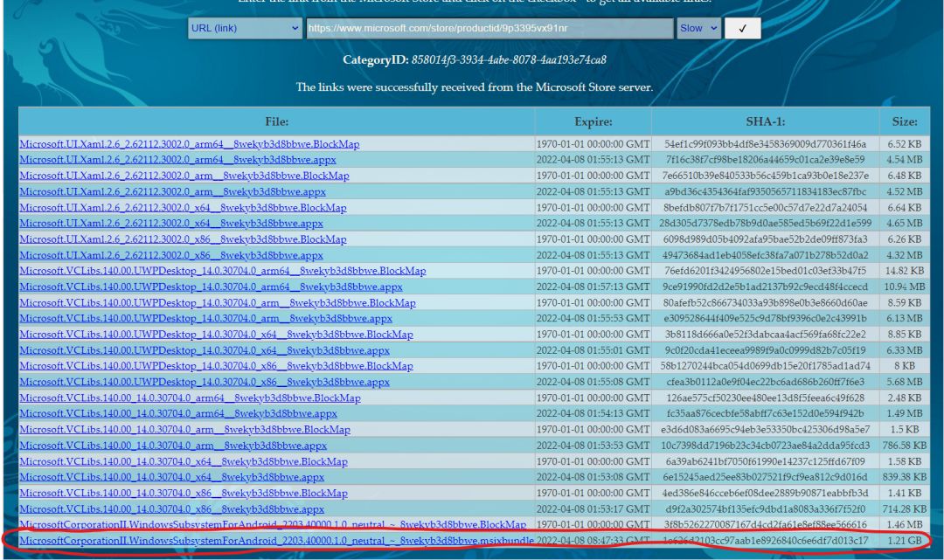Select the 714.28 KB size cell
The width and height of the screenshot is (944, 560).
(x=905, y=508)
